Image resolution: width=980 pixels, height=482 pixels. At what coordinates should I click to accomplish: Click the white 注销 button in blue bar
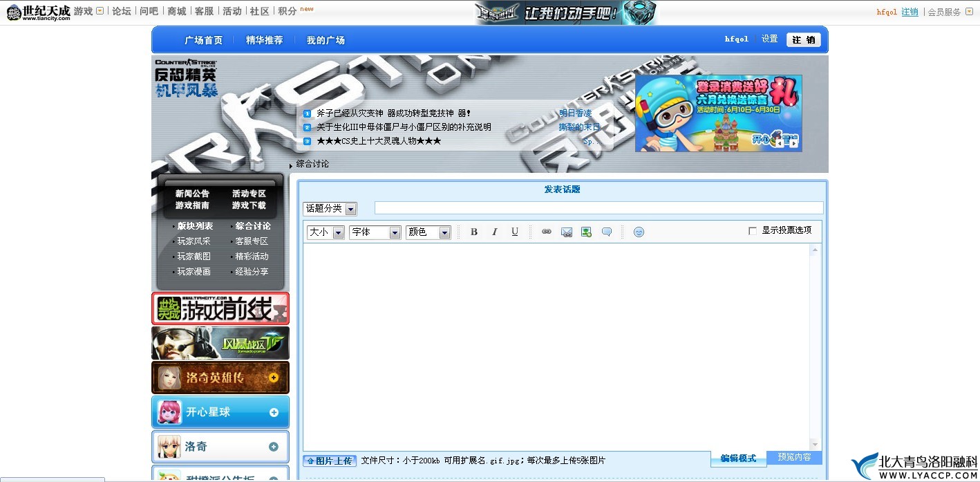tap(804, 40)
